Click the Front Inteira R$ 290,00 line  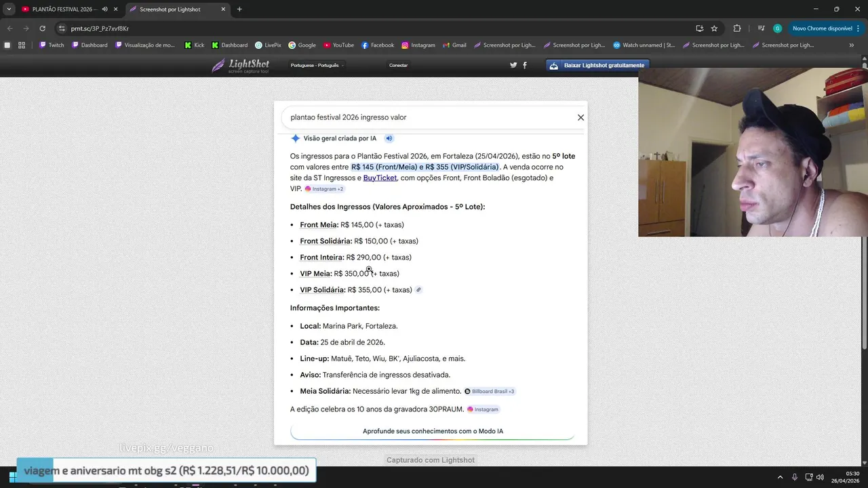(356, 258)
